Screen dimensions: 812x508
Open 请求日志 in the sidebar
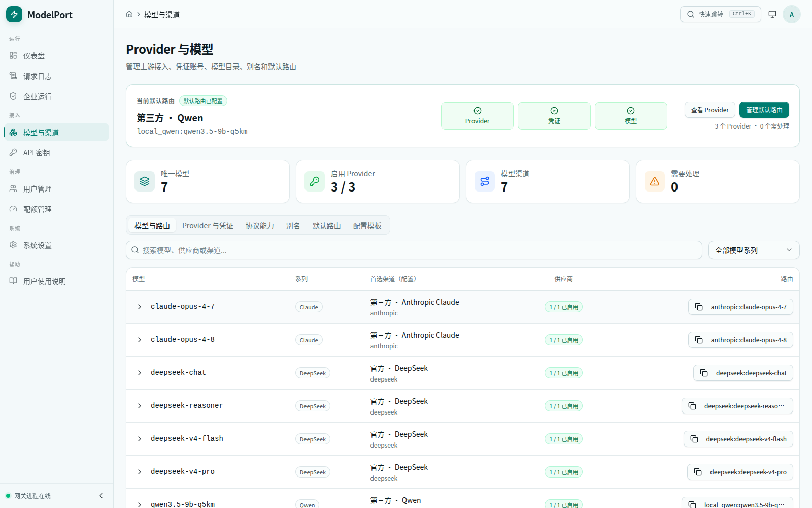pyautogui.click(x=56, y=76)
